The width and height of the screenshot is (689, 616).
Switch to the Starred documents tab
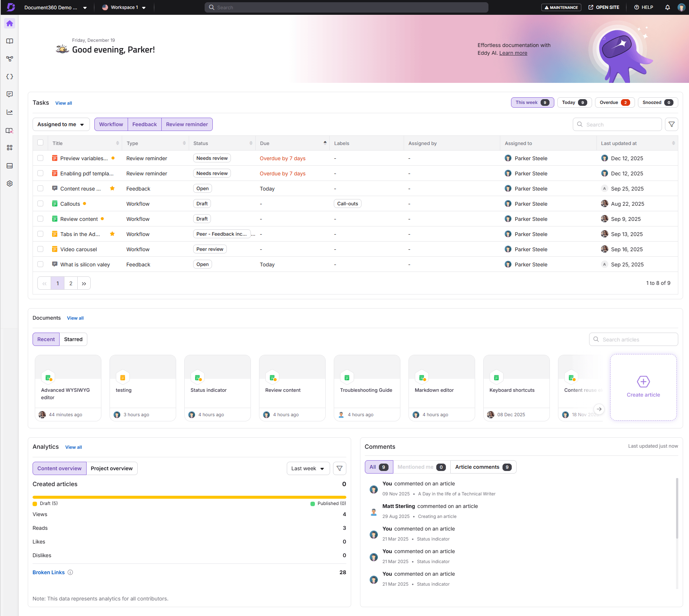click(73, 339)
